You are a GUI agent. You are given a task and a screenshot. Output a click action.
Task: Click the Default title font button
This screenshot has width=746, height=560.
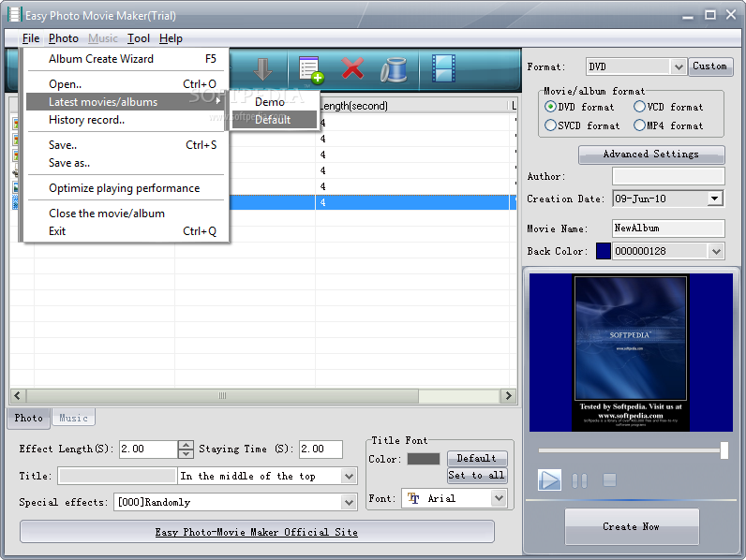point(477,458)
